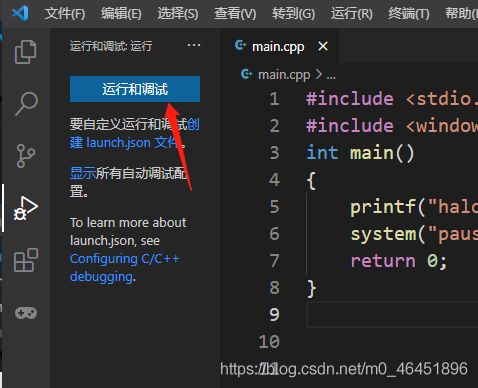
Task: Open the Configuring C/C++ debugging link
Action: 124,268
